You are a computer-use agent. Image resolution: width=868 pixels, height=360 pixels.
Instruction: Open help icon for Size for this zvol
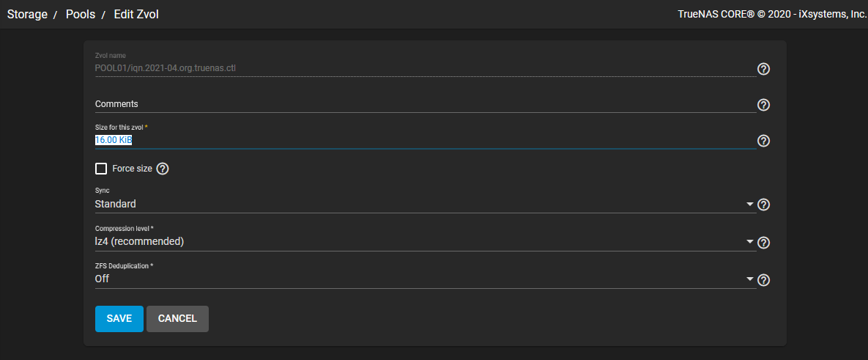[763, 141]
